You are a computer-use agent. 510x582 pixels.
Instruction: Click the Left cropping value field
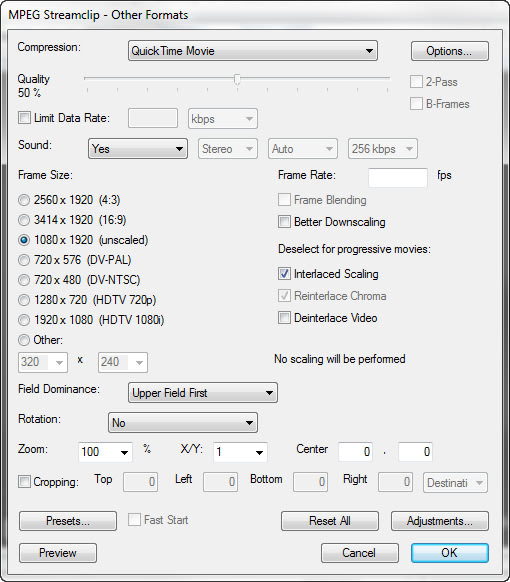point(220,482)
